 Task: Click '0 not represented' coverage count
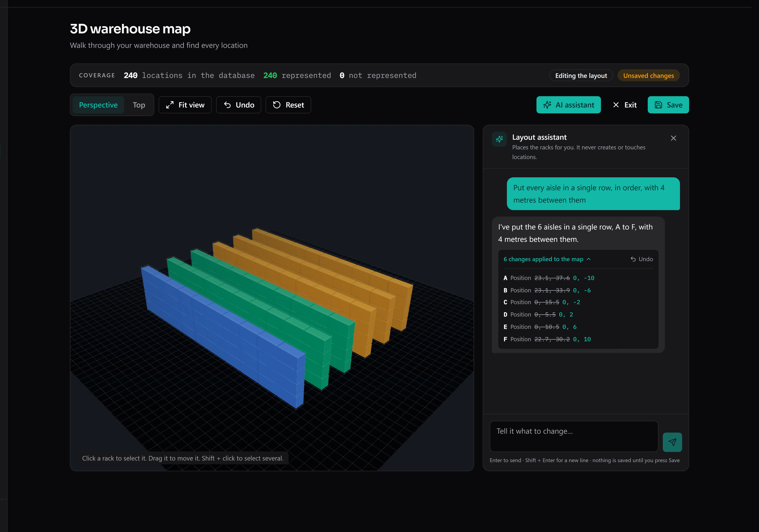click(378, 75)
